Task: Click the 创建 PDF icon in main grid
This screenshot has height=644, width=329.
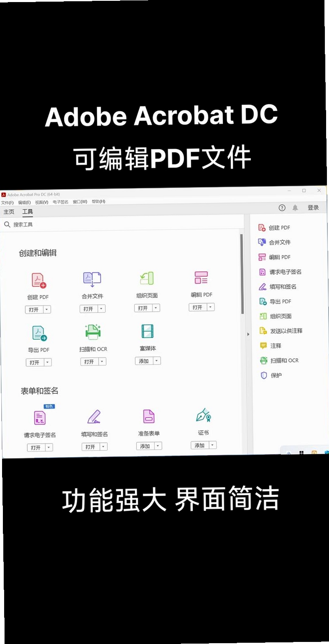Action: (x=39, y=281)
